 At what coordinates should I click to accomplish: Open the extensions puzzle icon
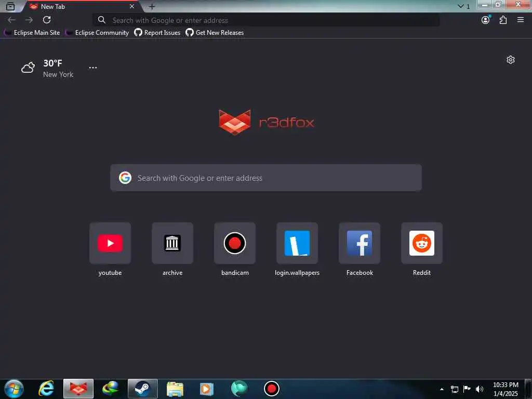[x=503, y=20]
